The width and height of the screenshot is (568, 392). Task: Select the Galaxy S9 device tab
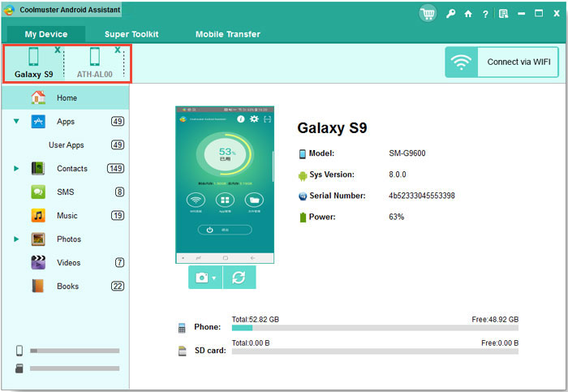coord(34,63)
